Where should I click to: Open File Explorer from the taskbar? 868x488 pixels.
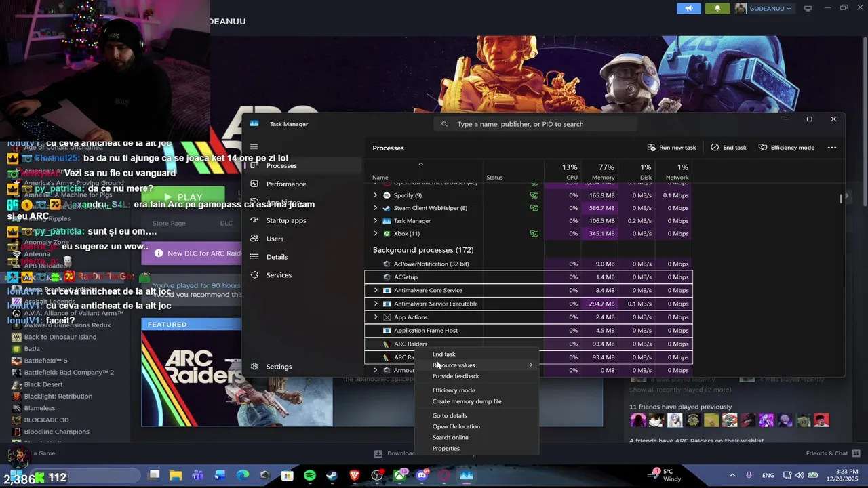[176, 476]
